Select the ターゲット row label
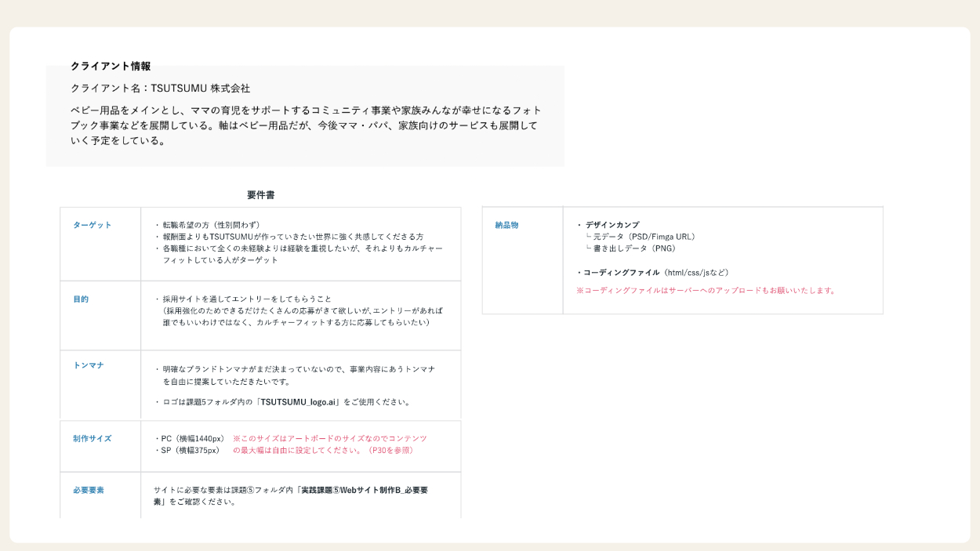This screenshot has width=980, height=551. (x=93, y=225)
